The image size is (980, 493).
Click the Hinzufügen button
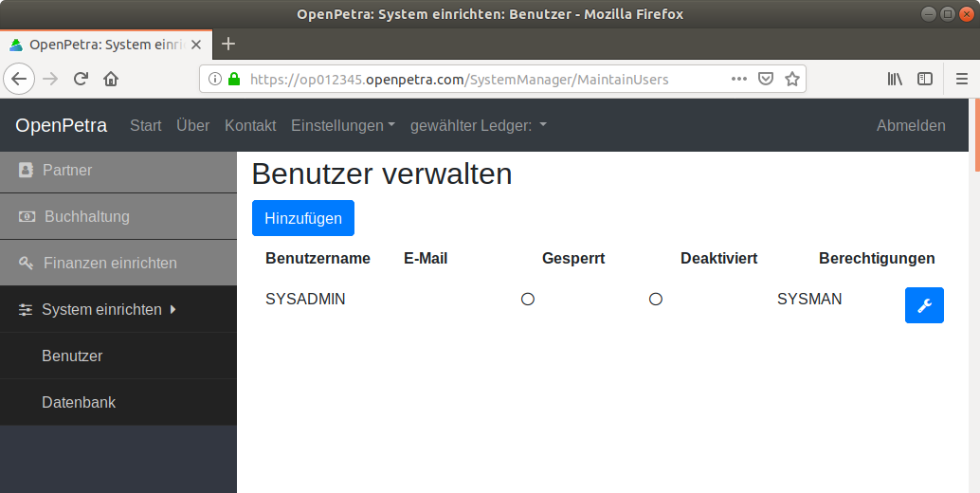click(303, 218)
